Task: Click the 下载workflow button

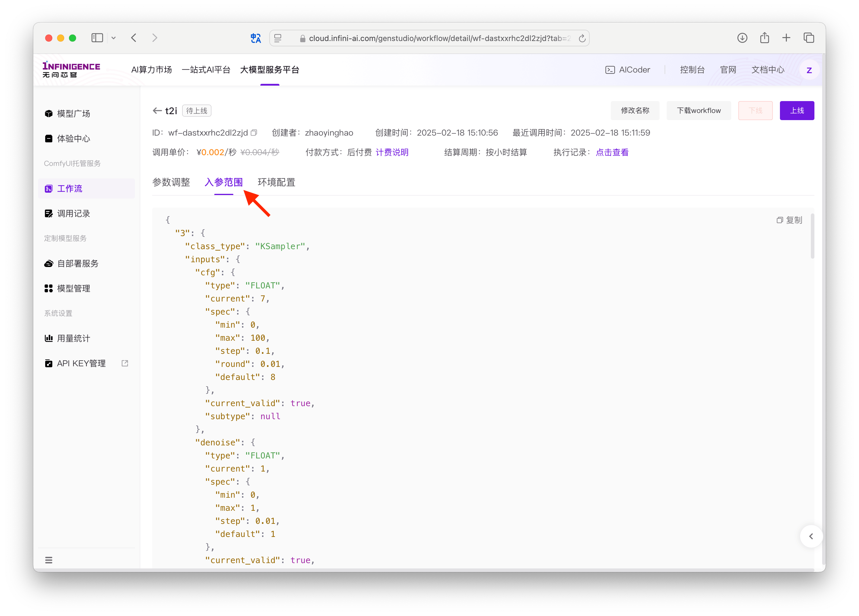Action: pos(698,111)
